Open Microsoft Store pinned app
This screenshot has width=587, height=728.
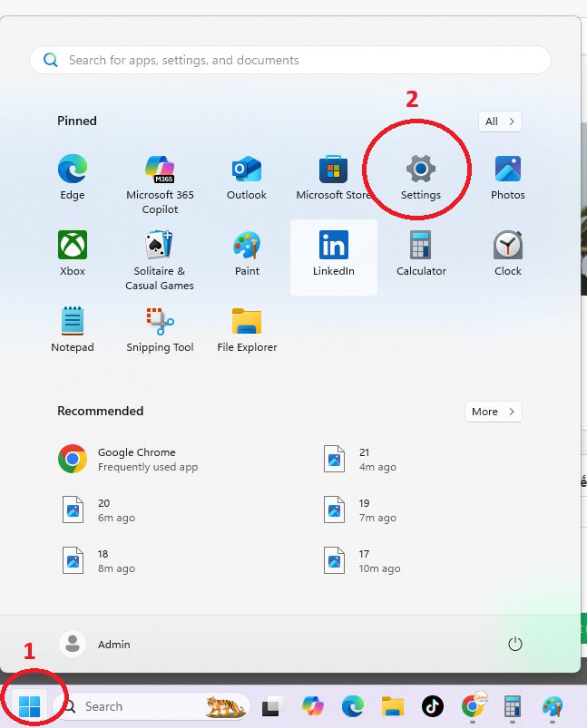click(x=333, y=178)
